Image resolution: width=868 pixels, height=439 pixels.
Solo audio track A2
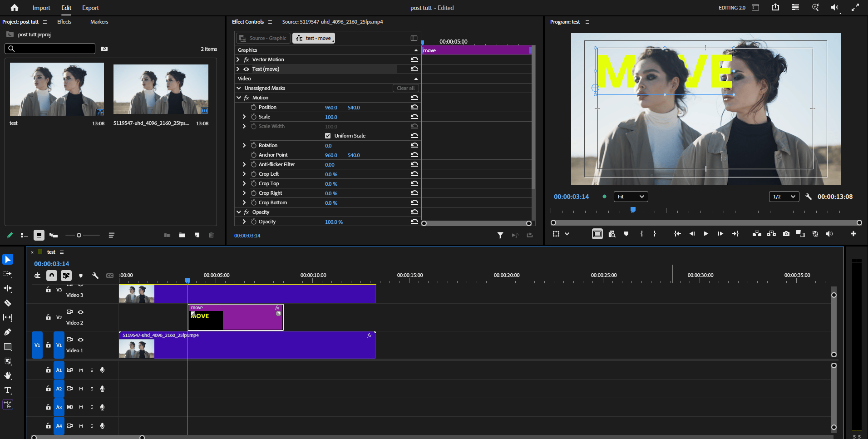pos(92,389)
